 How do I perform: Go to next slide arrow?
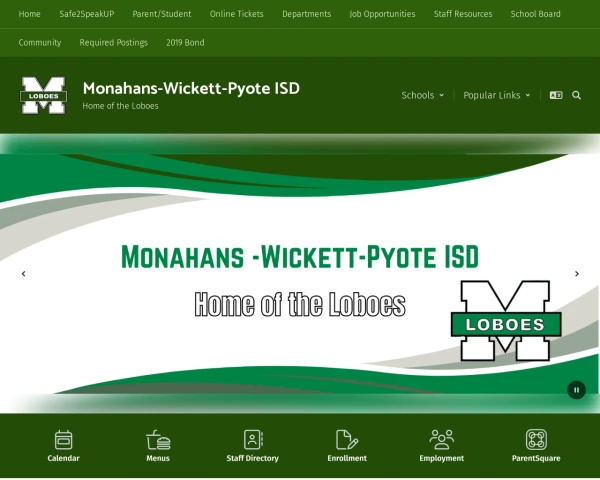click(x=577, y=274)
